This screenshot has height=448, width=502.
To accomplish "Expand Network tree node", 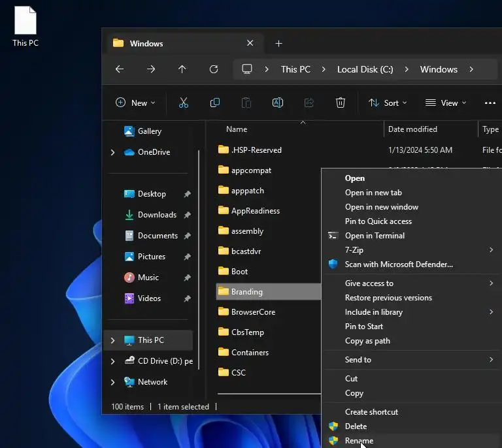I will [x=112, y=382].
